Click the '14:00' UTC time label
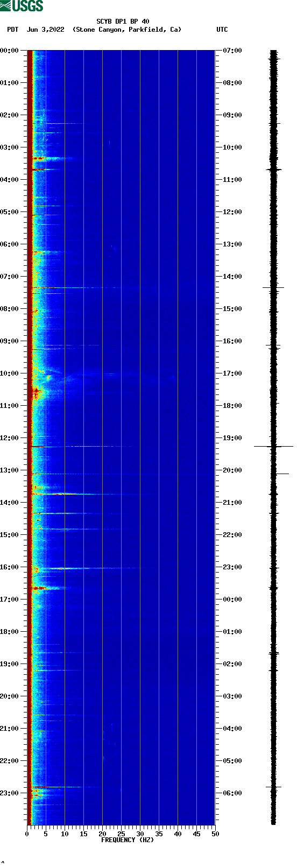Screen dimensions: 297x868 click(x=232, y=277)
